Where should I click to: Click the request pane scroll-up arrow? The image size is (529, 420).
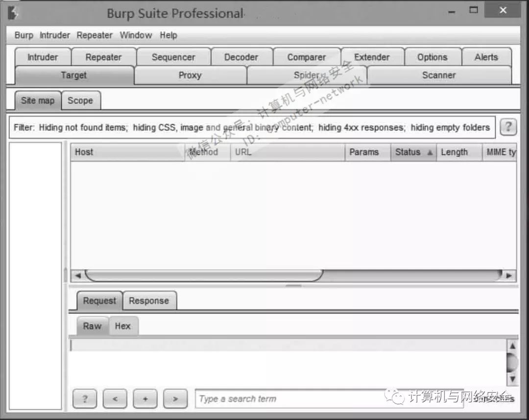point(512,346)
